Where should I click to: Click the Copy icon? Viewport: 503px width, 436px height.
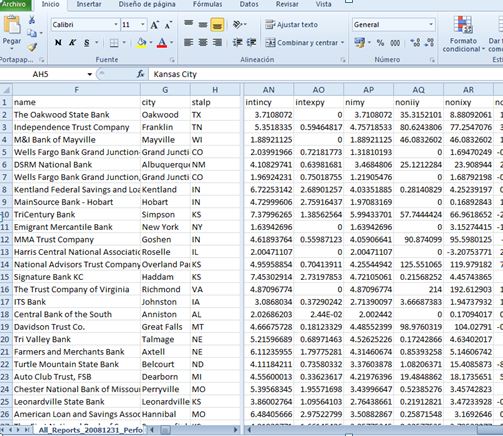click(31, 33)
